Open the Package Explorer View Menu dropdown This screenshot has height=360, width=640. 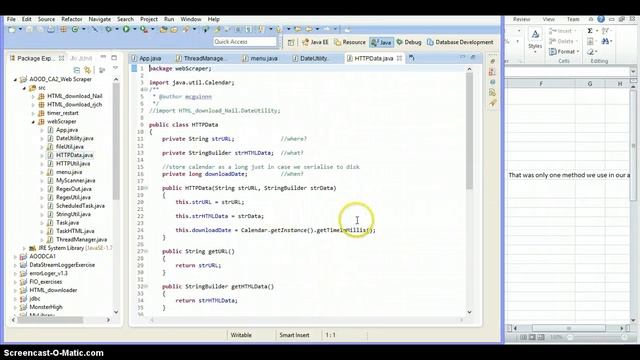point(116,68)
